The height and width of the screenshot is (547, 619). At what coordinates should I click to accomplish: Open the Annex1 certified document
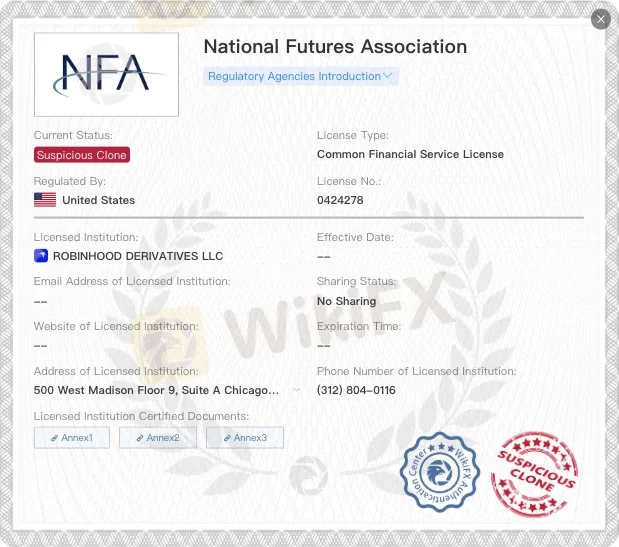pyautogui.click(x=72, y=438)
